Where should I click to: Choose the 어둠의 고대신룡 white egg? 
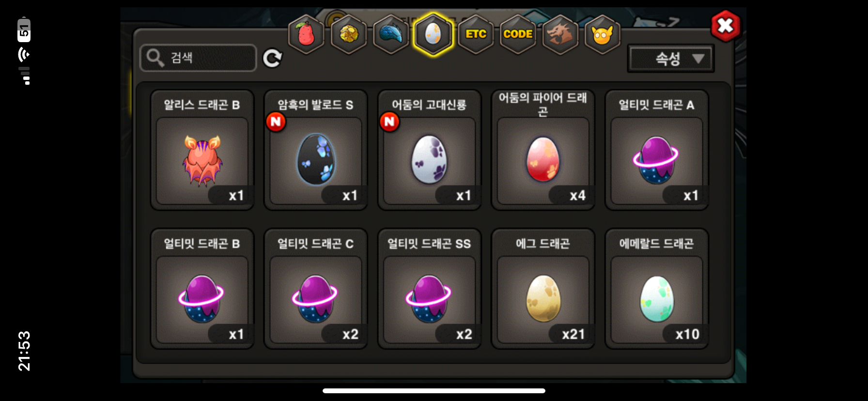(x=429, y=150)
